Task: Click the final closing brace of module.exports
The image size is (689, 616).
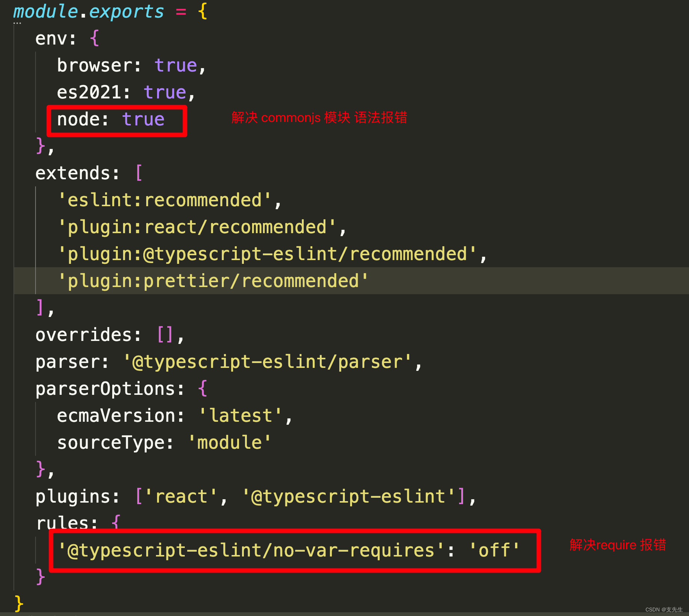Action: click(18, 603)
